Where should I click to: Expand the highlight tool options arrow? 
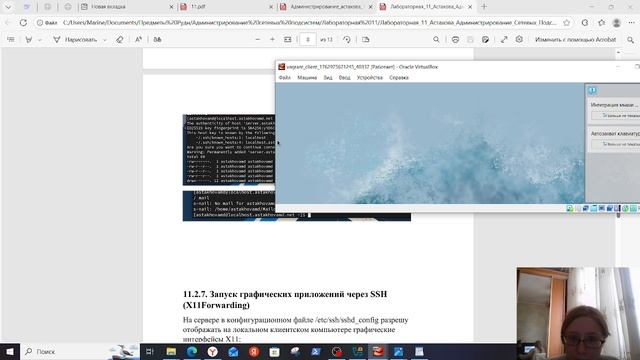point(40,40)
